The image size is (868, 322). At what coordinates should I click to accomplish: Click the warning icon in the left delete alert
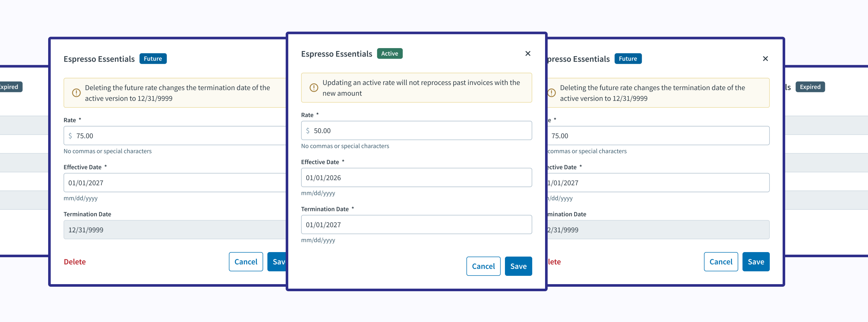coord(76,93)
